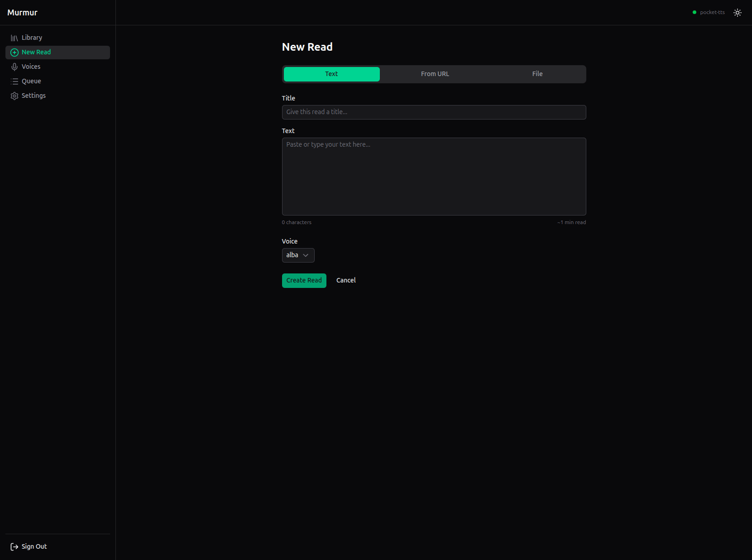
Task: Focus the Title input field
Action: [433, 112]
